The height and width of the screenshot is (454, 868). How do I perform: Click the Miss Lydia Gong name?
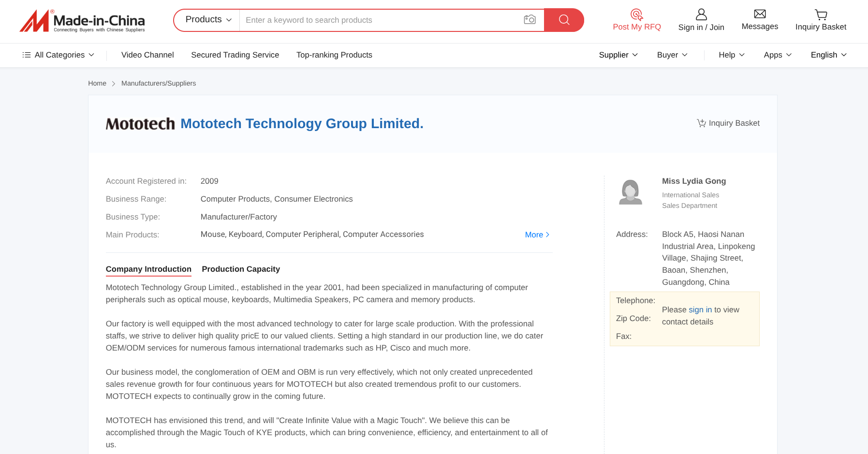click(x=694, y=181)
